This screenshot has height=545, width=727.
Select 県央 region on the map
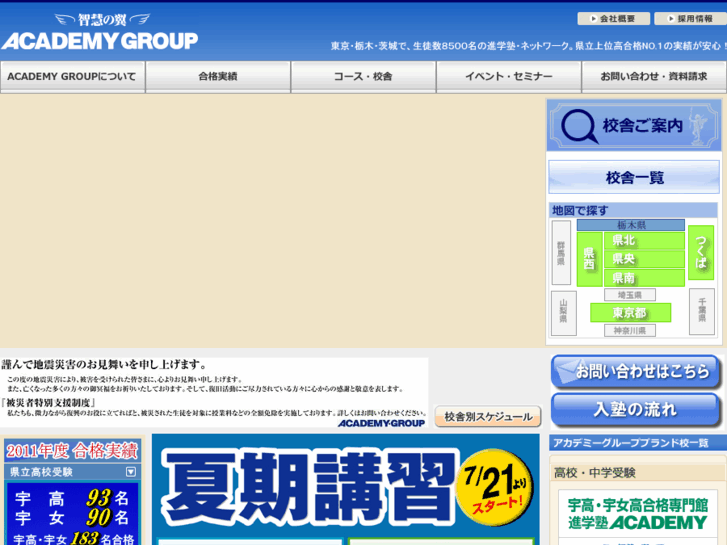pos(644,259)
